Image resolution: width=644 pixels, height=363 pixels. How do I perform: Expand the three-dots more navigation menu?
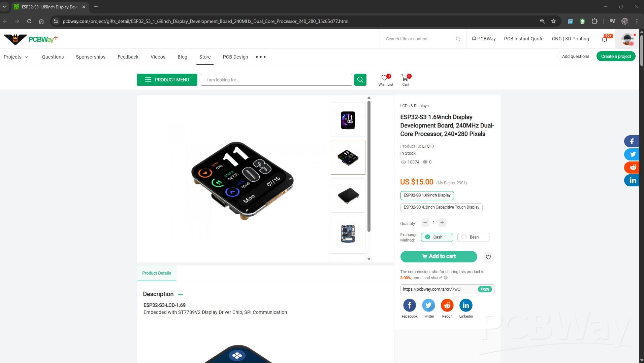(x=260, y=57)
